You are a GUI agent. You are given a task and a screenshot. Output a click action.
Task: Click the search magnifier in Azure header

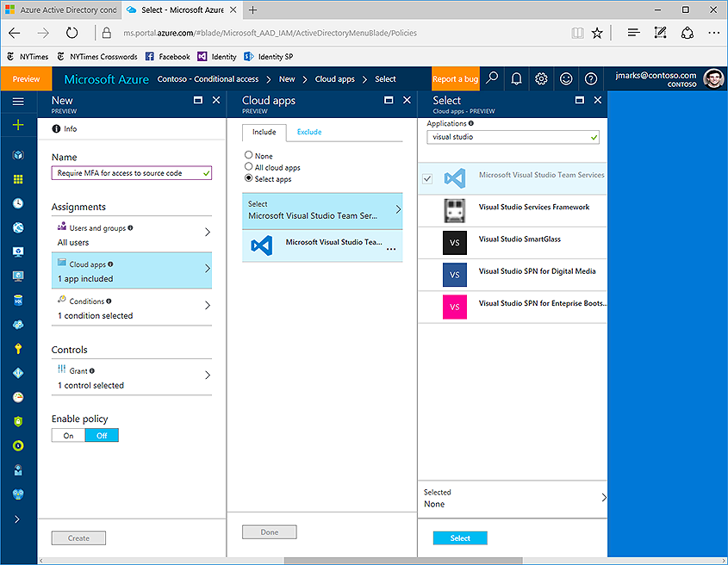[492, 78]
